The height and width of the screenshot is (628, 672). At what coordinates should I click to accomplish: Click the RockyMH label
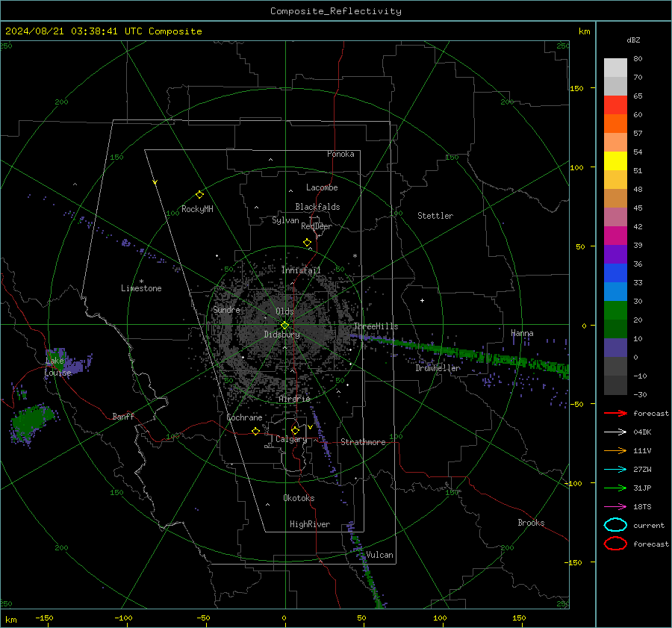click(x=197, y=209)
